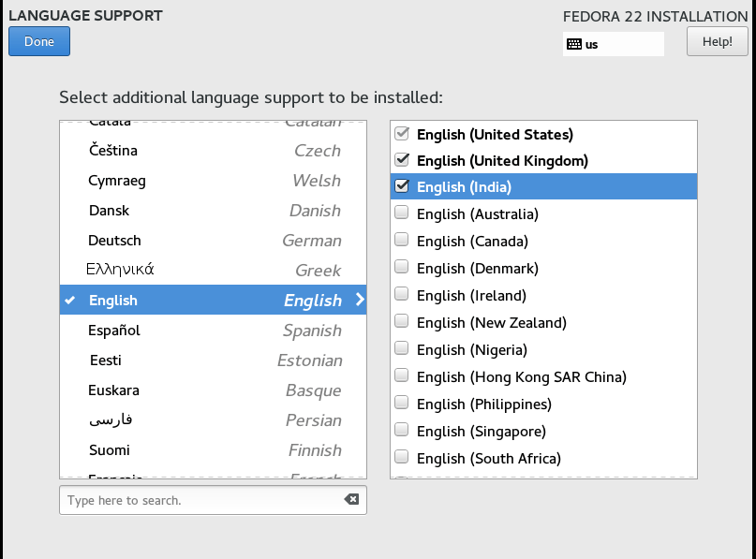Select the English (Ireland) locale label
Viewport: 756px width, 559px height.
click(x=471, y=295)
